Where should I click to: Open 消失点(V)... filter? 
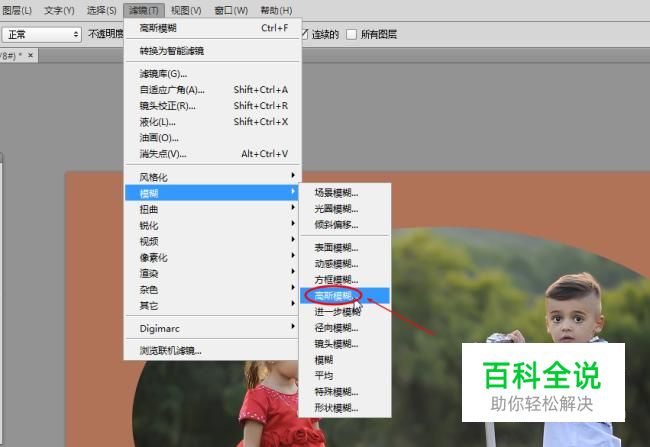pos(213,154)
